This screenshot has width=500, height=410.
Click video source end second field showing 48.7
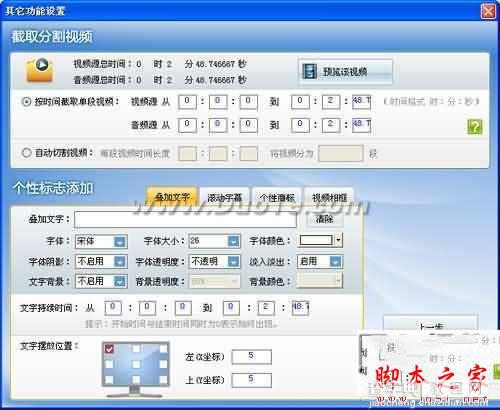pyautogui.click(x=361, y=102)
